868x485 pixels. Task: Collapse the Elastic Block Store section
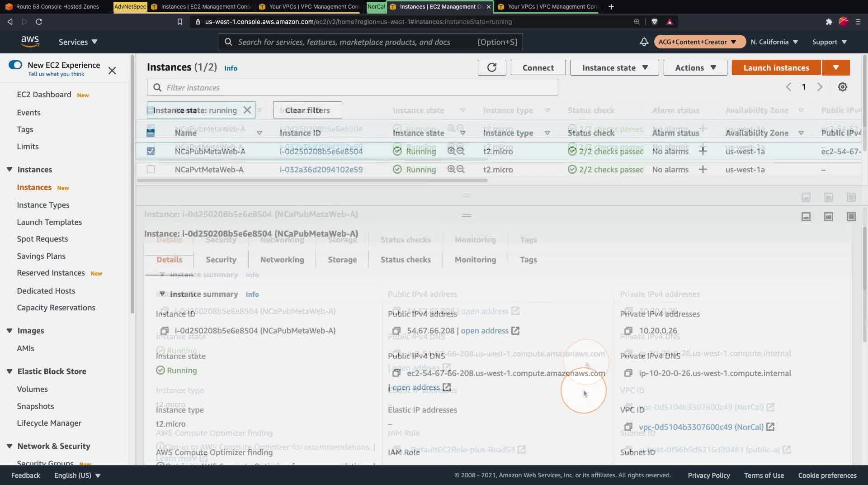coord(9,371)
